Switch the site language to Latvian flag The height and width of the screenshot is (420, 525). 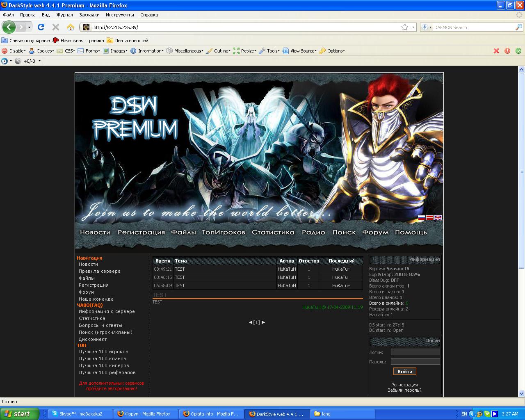coord(429,218)
